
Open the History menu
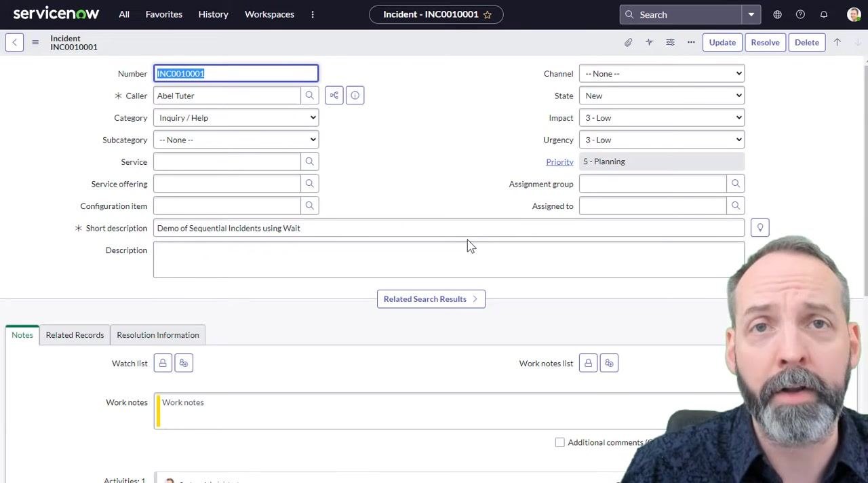point(213,14)
